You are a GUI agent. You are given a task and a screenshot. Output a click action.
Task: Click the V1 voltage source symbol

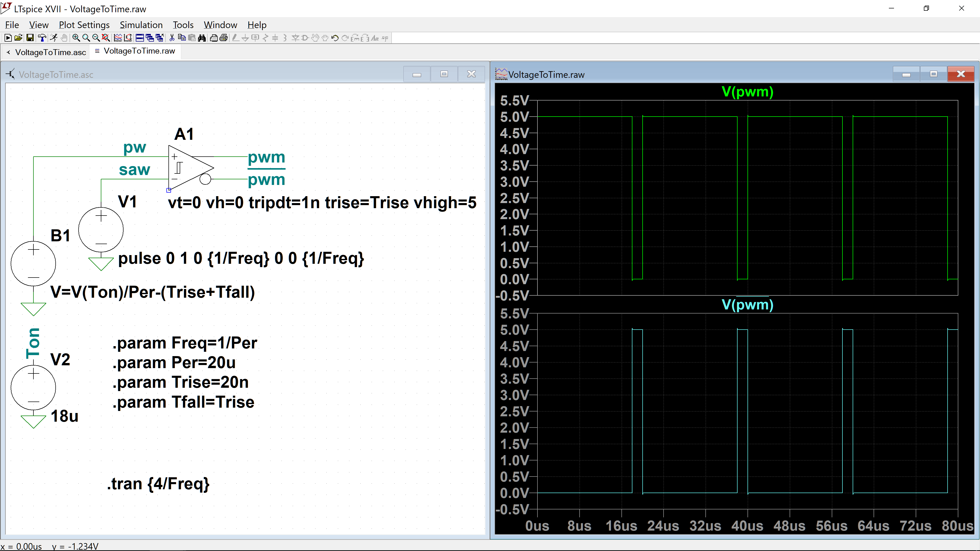click(x=101, y=230)
